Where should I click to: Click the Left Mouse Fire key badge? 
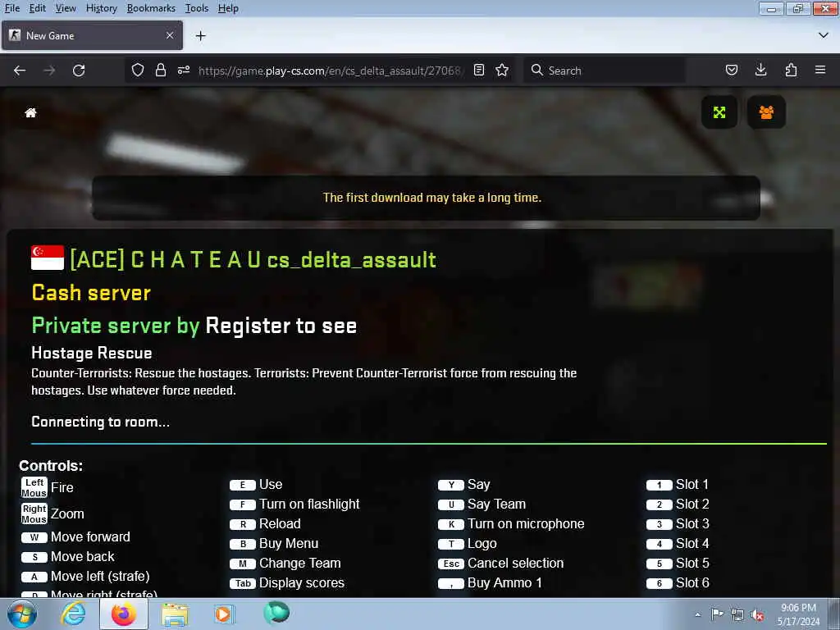click(34, 487)
